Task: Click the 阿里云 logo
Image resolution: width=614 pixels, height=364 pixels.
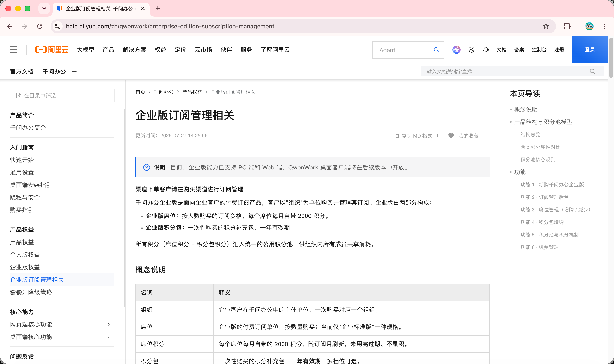Action: (x=52, y=50)
